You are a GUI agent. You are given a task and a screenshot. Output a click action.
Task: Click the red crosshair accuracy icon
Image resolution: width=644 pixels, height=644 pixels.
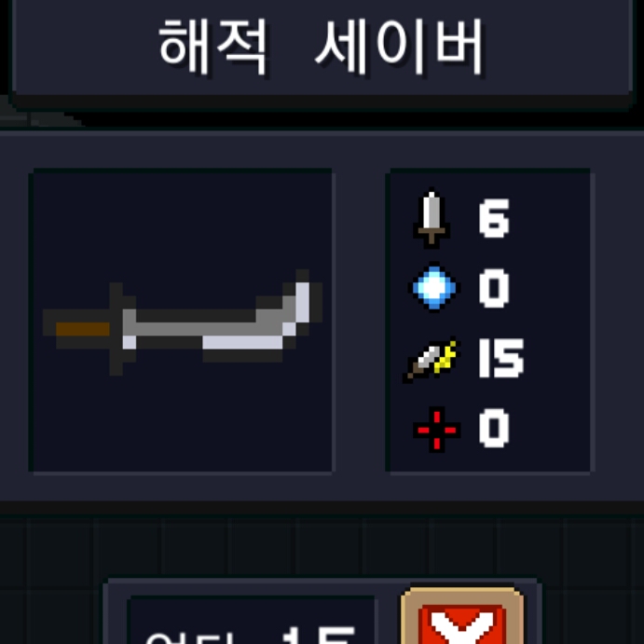point(436,430)
